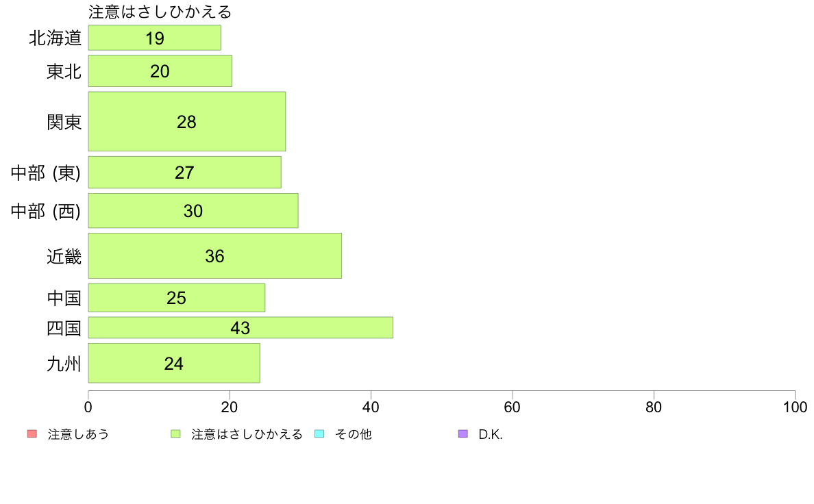The width and height of the screenshot is (814, 504).
Task: Click the 注意はさしひかえる chart title
Action: coord(160,12)
